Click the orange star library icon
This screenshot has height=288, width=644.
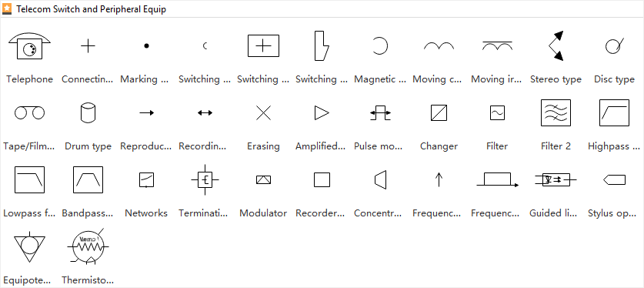point(7,9)
